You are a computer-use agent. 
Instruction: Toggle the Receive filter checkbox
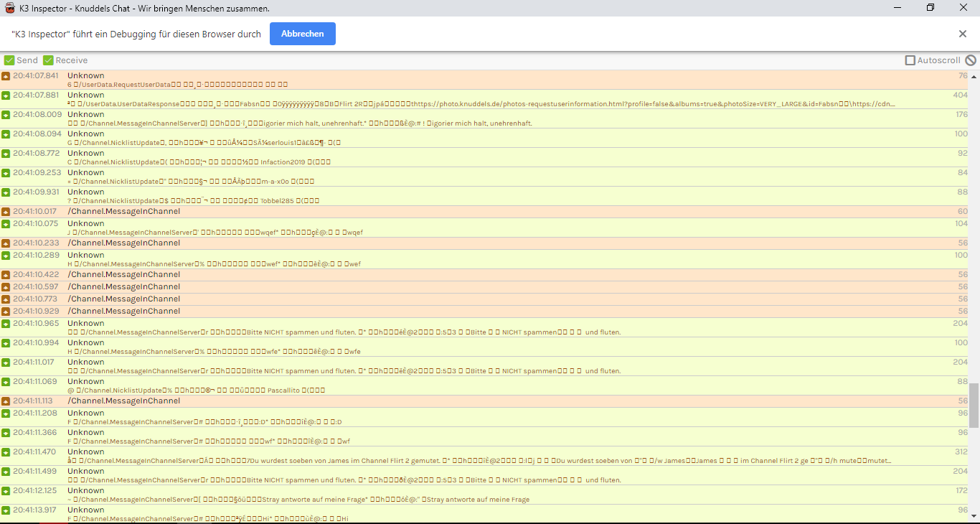tap(48, 60)
